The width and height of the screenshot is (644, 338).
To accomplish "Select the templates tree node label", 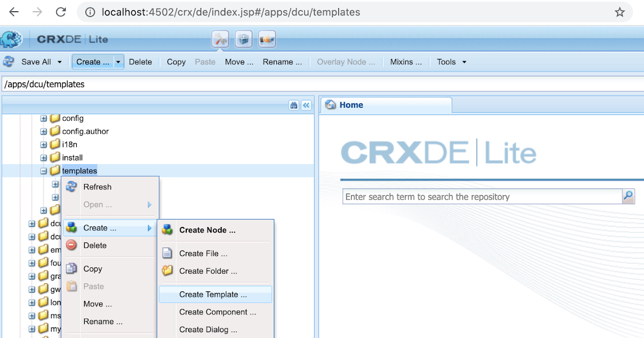I will [79, 171].
